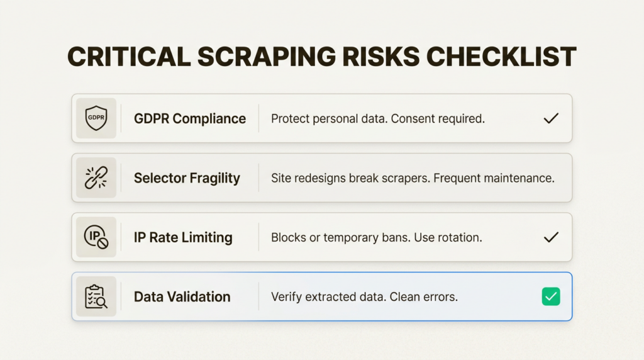Click the Critical Scraping Risks Checklist heading
Screen dimensions: 644x360
(x=321, y=57)
